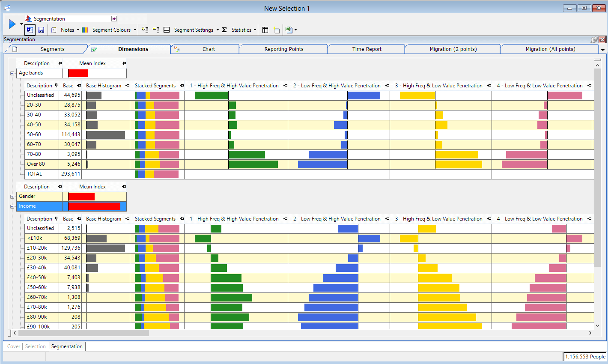Click the expand-all rows icon with plus
Image resolution: width=608 pixels, height=364 pixels.
point(145,30)
